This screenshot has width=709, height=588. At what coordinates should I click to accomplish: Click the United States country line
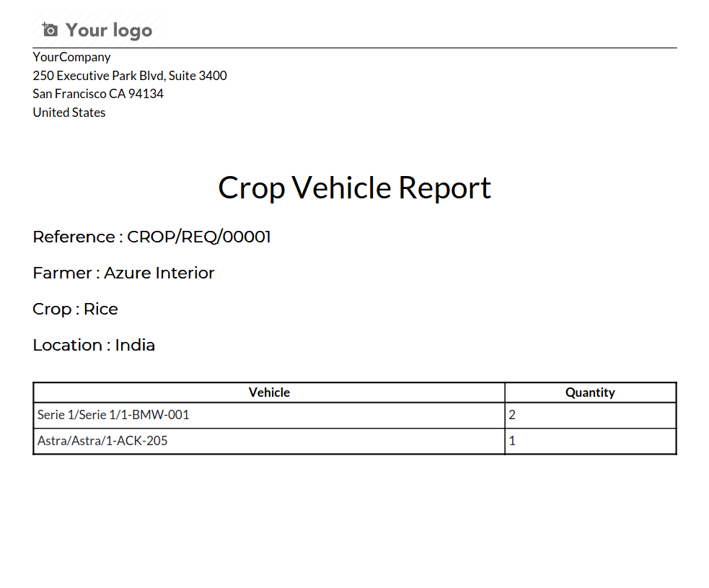[69, 113]
